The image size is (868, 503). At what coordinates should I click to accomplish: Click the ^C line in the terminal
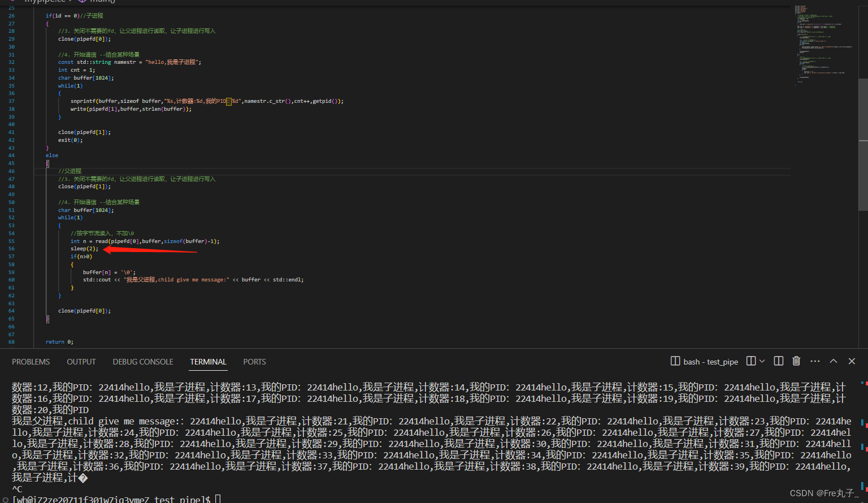(x=17, y=489)
